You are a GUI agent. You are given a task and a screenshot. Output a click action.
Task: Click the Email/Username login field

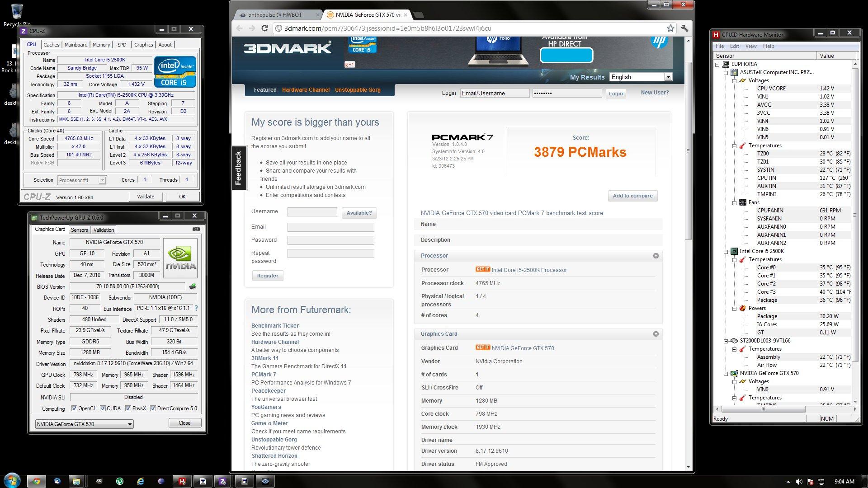(495, 93)
